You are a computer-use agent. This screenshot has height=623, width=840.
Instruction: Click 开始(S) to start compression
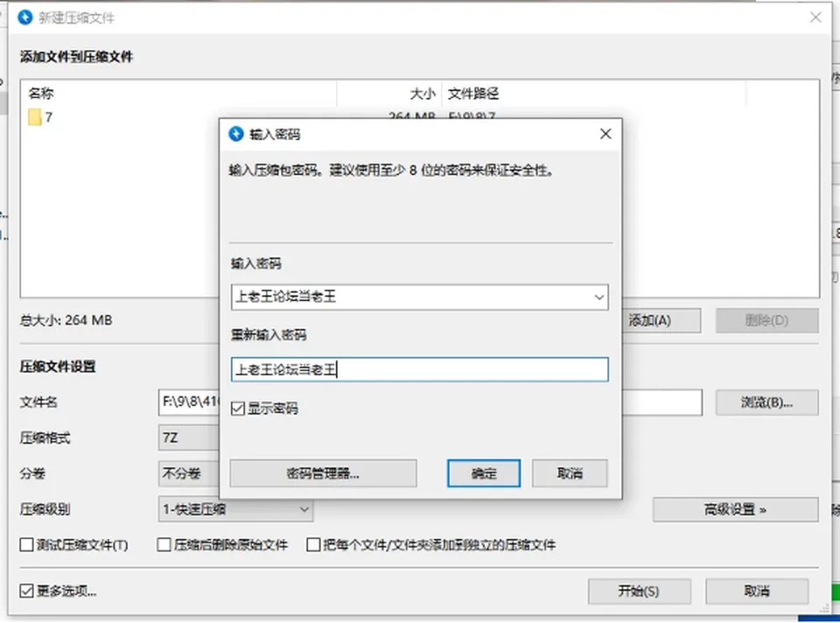tap(639, 591)
